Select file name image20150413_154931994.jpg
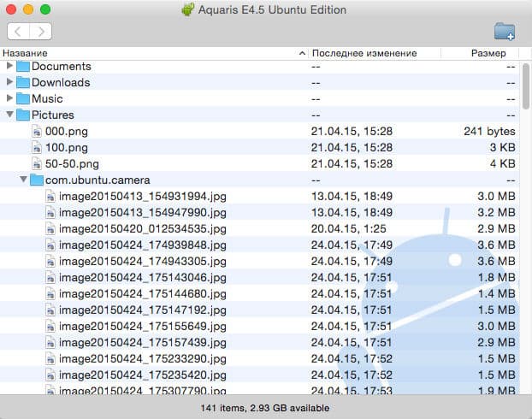Image resolution: width=532 pixels, height=419 pixels. 143,197
